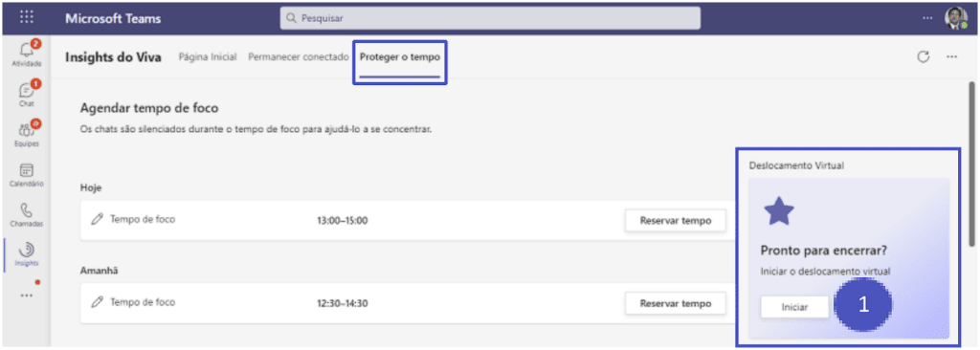Open more options ellipsis beside refresh icon
980x350 pixels.
pos(952,56)
